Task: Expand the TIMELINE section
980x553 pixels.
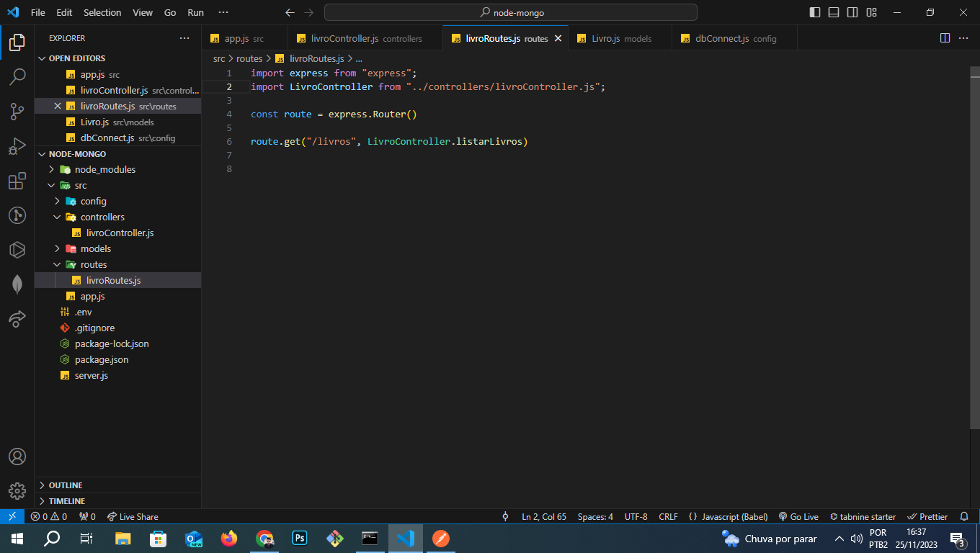Action: [117, 500]
